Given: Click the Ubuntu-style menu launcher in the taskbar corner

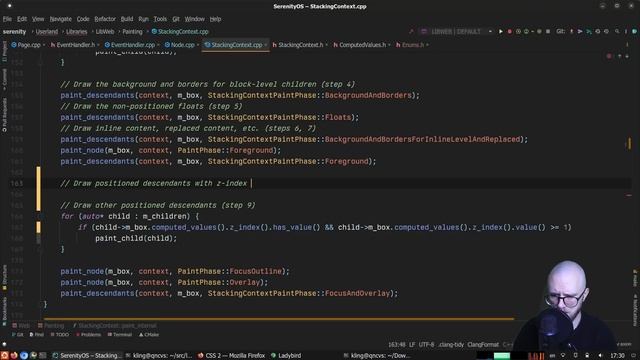Looking at the screenshot, I should coord(4,356).
